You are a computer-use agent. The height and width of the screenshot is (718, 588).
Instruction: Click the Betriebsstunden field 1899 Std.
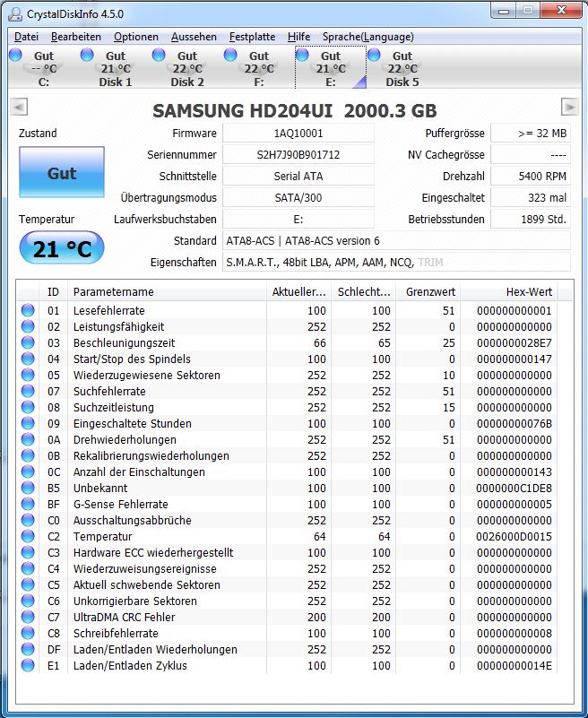click(x=531, y=220)
